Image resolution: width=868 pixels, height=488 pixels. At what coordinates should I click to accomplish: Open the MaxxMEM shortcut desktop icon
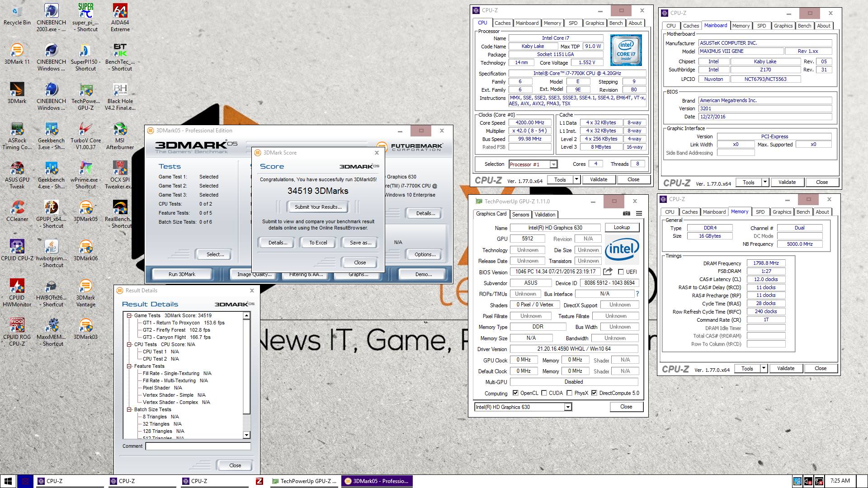click(x=52, y=332)
